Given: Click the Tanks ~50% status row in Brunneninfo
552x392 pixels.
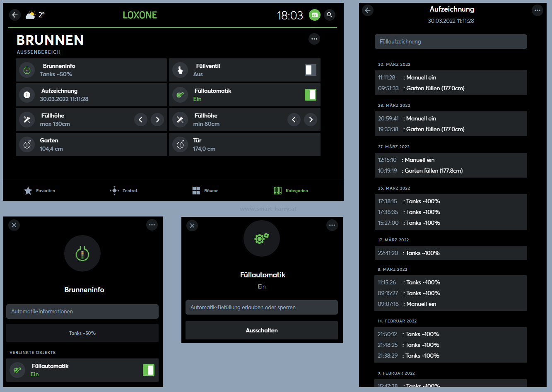Looking at the screenshot, I should coord(82,333).
